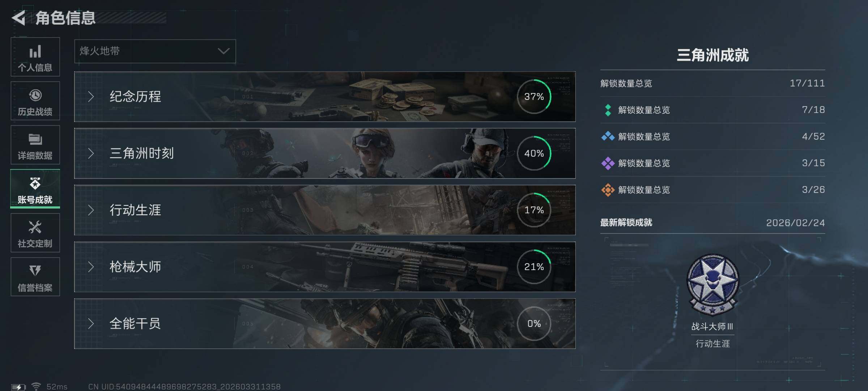The width and height of the screenshot is (868, 391).
Task: Open the 信誉档案 emblem icon
Action: coord(35,271)
